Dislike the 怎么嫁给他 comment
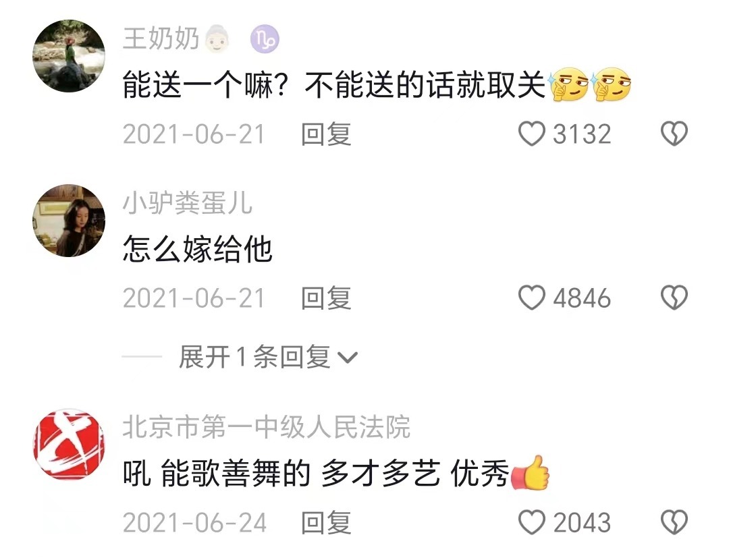The width and height of the screenshot is (729, 560). [674, 298]
